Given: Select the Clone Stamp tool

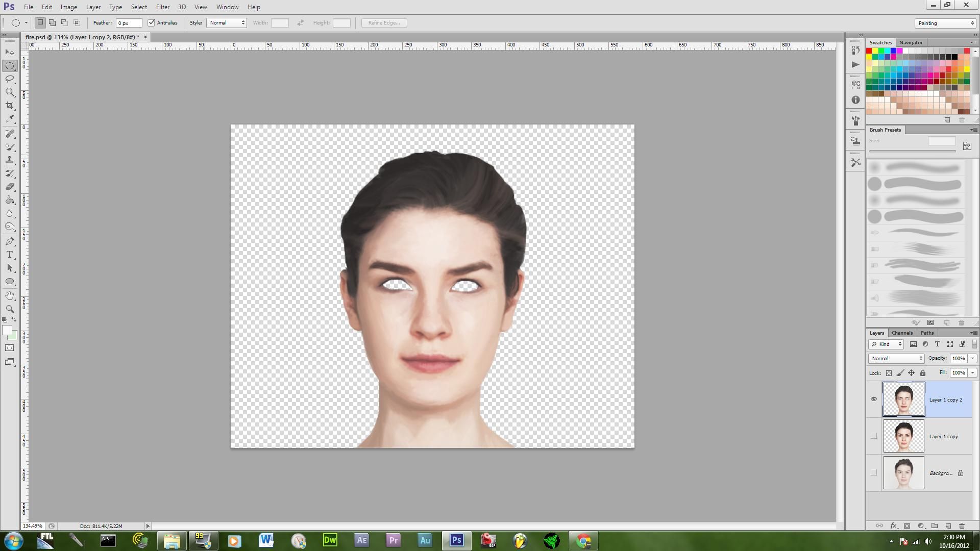Looking at the screenshot, I should pos(10,160).
